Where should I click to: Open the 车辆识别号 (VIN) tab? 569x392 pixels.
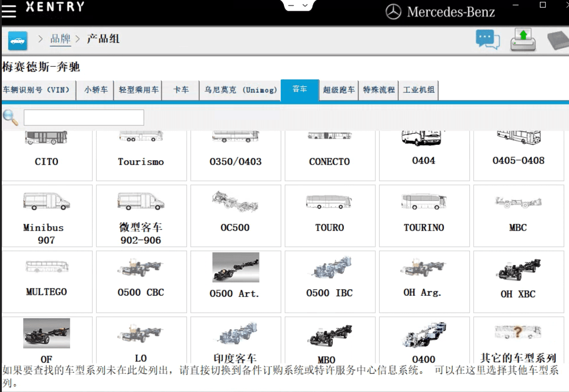pyautogui.click(x=38, y=90)
